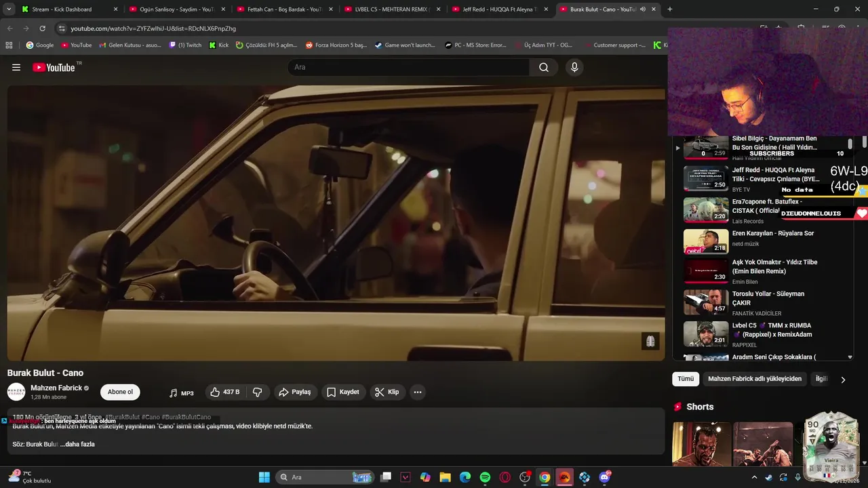This screenshot has height=488, width=868.
Task: Open EA app from the taskbar
Action: tap(564, 477)
